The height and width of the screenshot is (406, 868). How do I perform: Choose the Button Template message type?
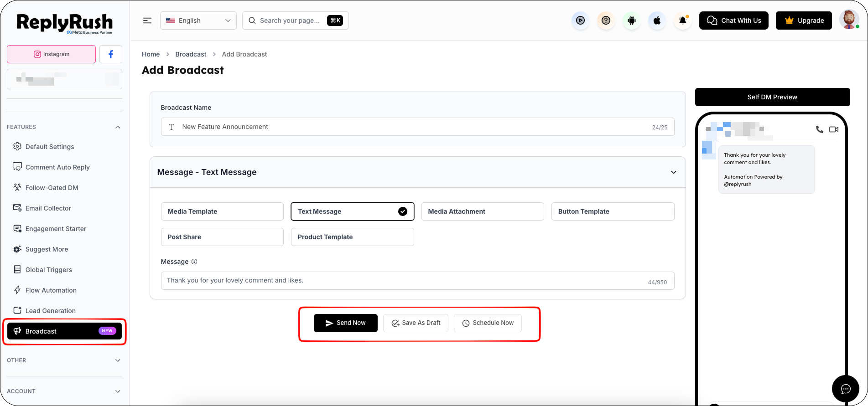[x=613, y=211]
